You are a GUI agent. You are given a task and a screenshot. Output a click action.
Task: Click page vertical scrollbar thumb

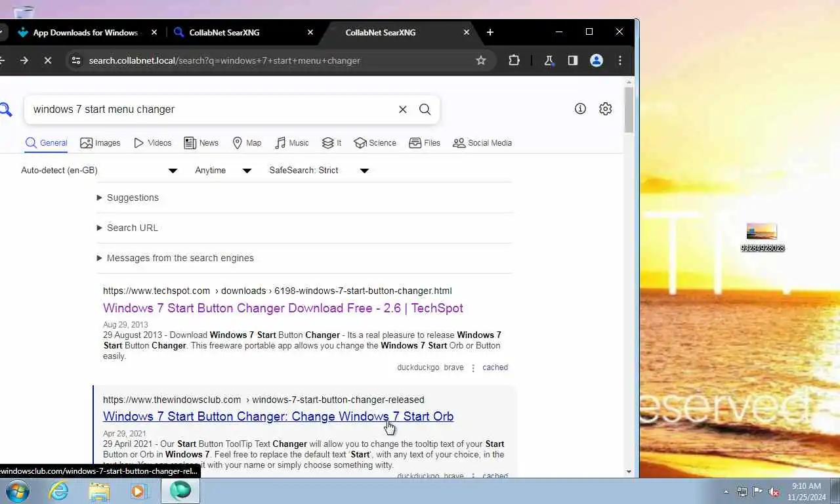coord(629,109)
